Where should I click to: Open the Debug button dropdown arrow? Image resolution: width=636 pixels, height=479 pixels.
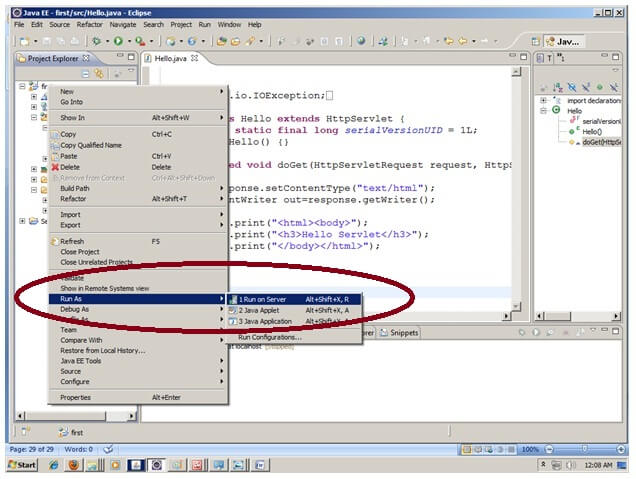[107, 41]
